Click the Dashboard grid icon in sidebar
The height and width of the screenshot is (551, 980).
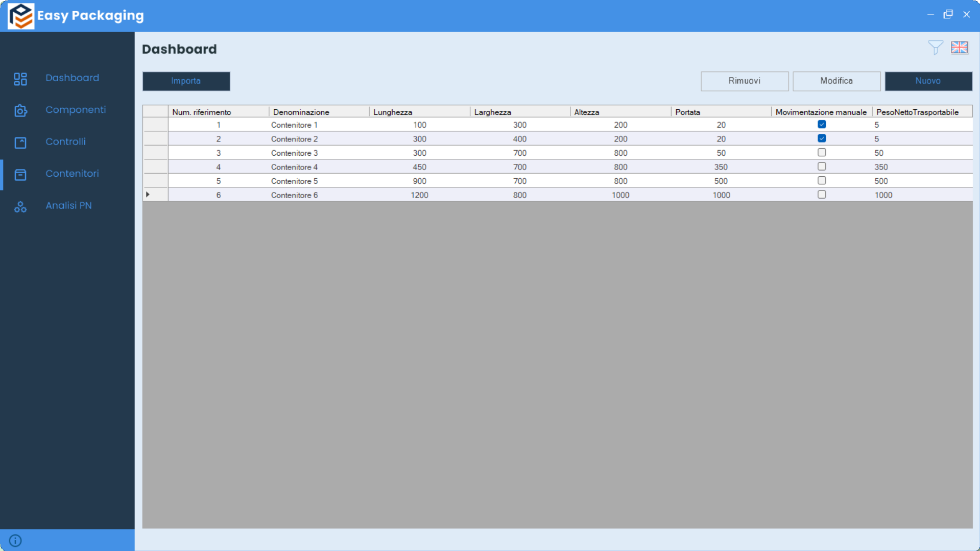pos(20,79)
